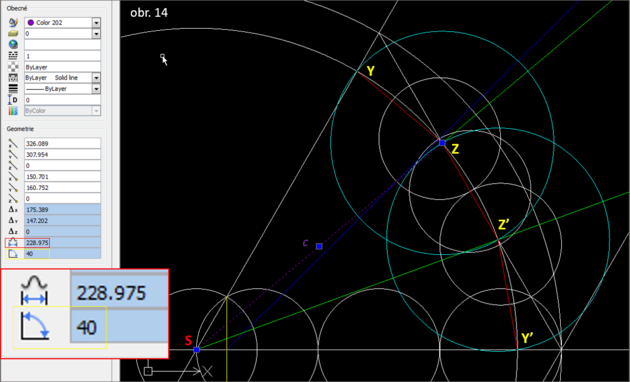This screenshot has height=382, width=630.
Task: Click the end Y field 160.752
Action: (62, 188)
